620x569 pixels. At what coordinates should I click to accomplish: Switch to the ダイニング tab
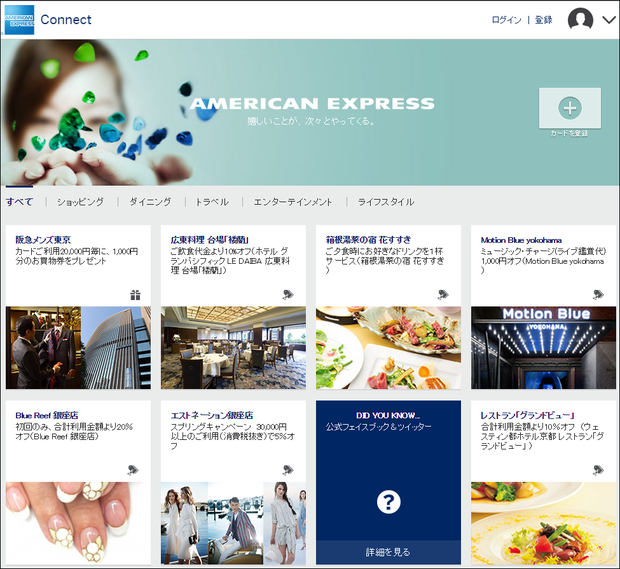pos(151,202)
